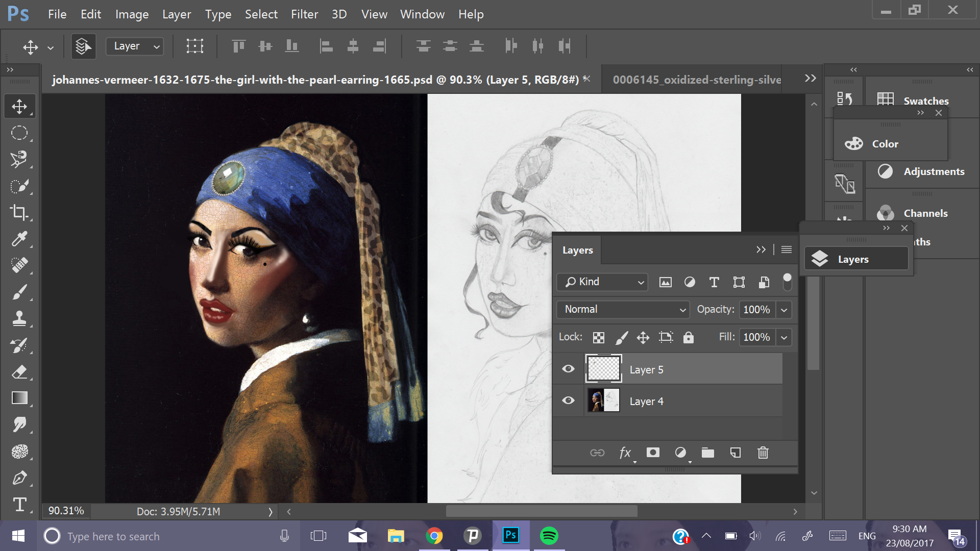Select the Smudge tool

pyautogui.click(x=19, y=424)
